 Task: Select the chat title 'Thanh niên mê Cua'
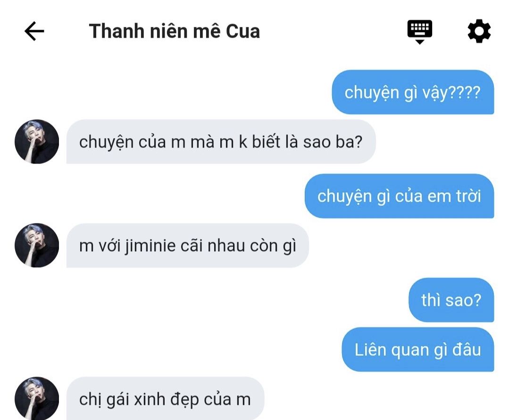click(175, 31)
